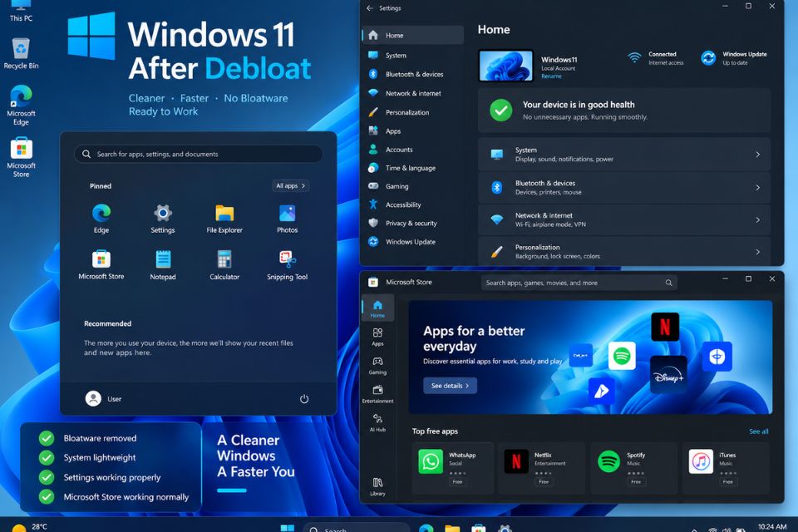
Task: Click taskbar clock showing 10:24 AM
Action: (x=771, y=527)
